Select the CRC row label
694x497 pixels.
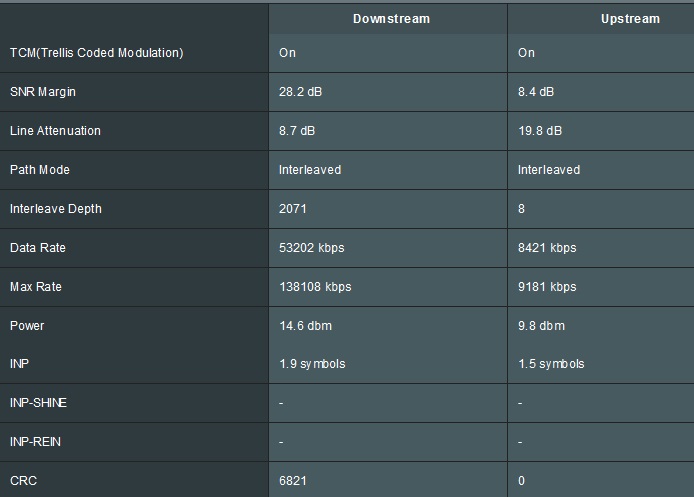tap(23, 480)
